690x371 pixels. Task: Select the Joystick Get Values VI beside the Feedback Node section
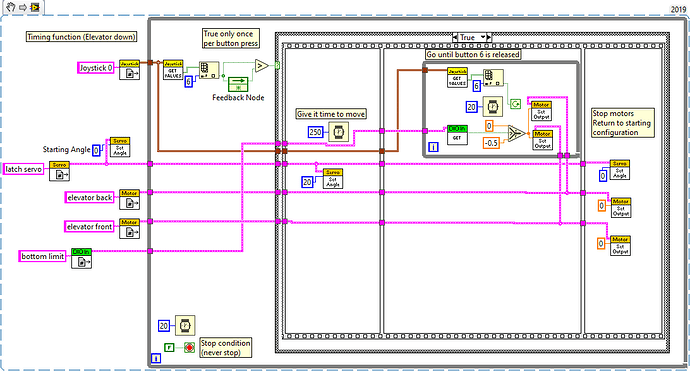(x=173, y=70)
